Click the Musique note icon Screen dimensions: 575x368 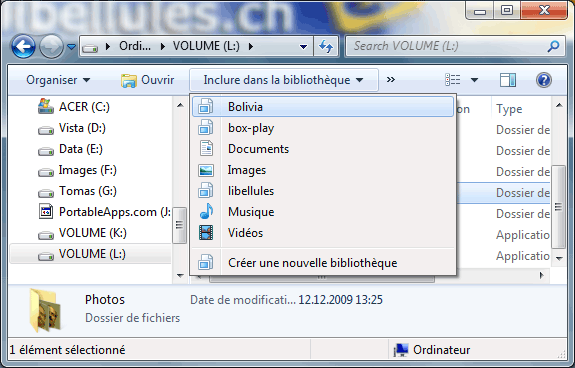206,211
